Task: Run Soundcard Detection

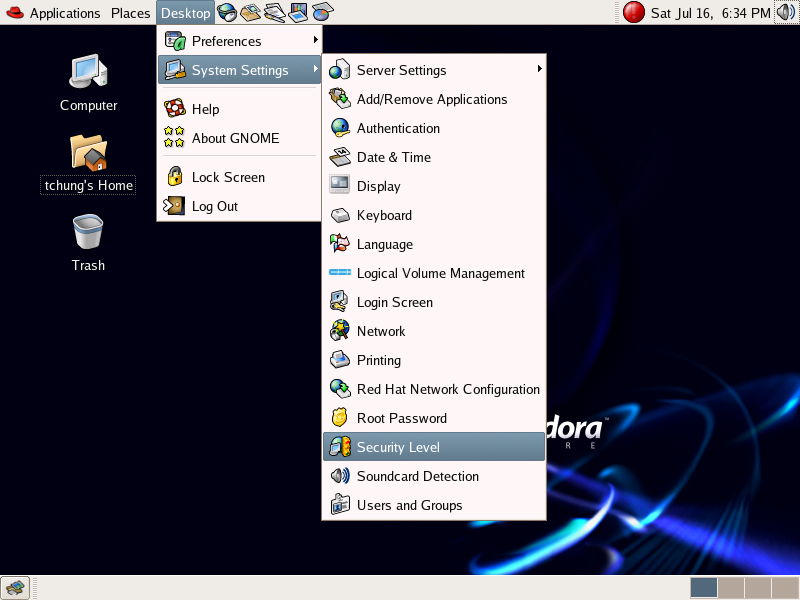Action: (x=434, y=476)
